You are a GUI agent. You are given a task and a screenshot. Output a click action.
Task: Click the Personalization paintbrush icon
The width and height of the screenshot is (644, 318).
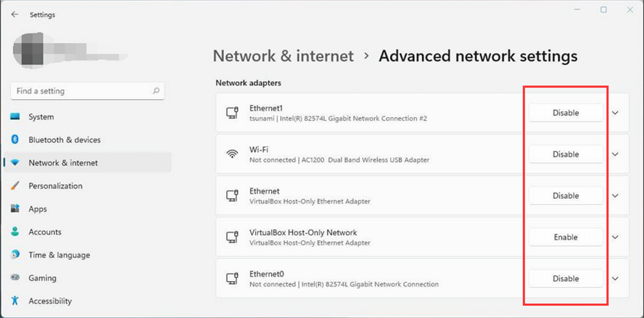click(x=15, y=186)
